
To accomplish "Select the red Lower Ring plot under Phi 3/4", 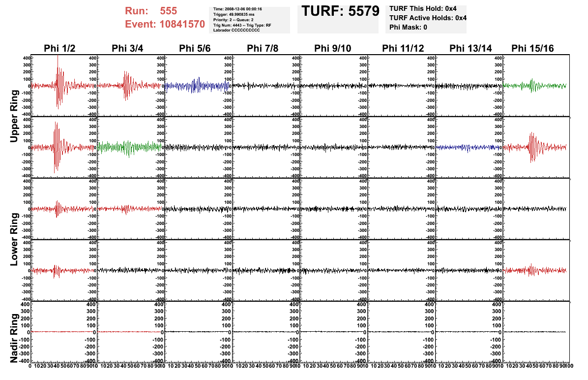I will [x=132, y=209].
